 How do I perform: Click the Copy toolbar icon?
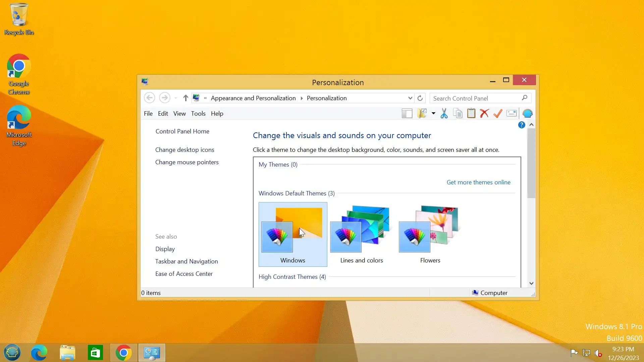pos(458,114)
